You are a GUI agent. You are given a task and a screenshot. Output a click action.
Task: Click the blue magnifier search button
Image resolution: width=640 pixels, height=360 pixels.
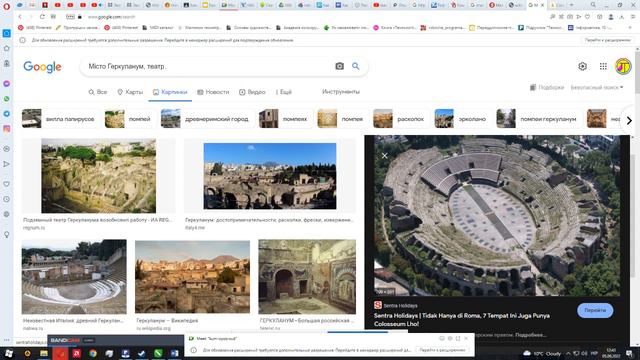coord(356,66)
